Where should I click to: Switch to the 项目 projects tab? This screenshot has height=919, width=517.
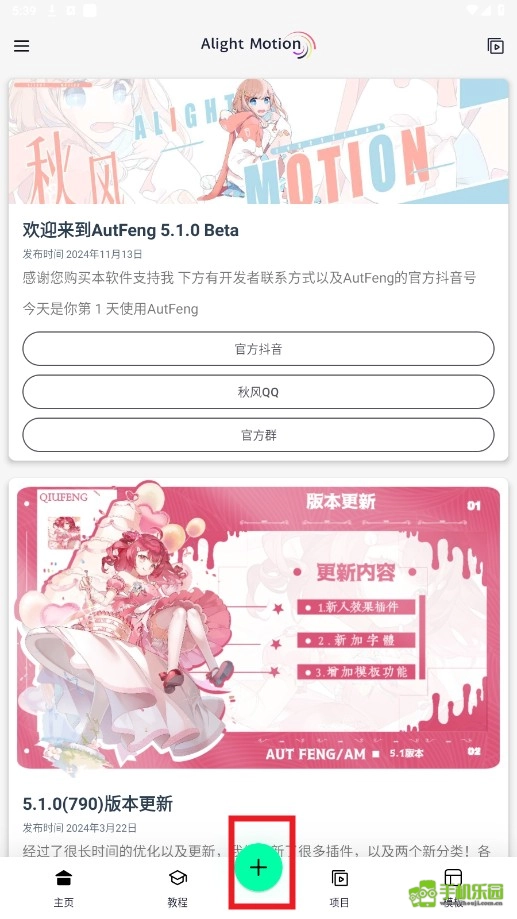[339, 887]
